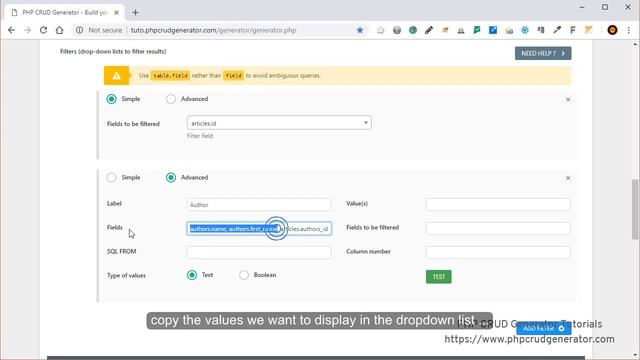This screenshot has width=640, height=360.
Task: Open the Chrome three-dot menu
Action: tap(629, 30)
